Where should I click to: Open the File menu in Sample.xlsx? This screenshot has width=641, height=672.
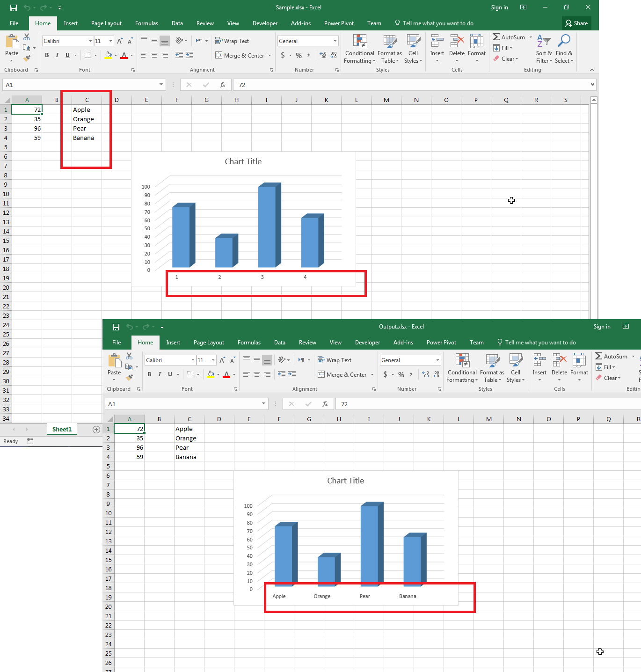pos(14,23)
